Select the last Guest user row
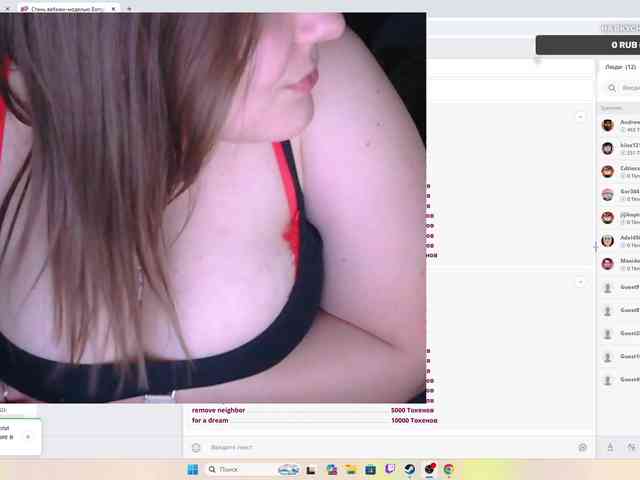 [620, 380]
